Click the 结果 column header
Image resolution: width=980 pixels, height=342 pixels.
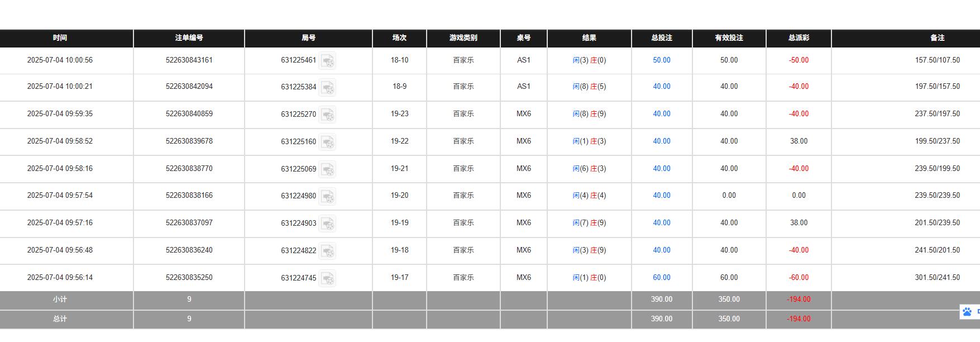click(x=589, y=38)
